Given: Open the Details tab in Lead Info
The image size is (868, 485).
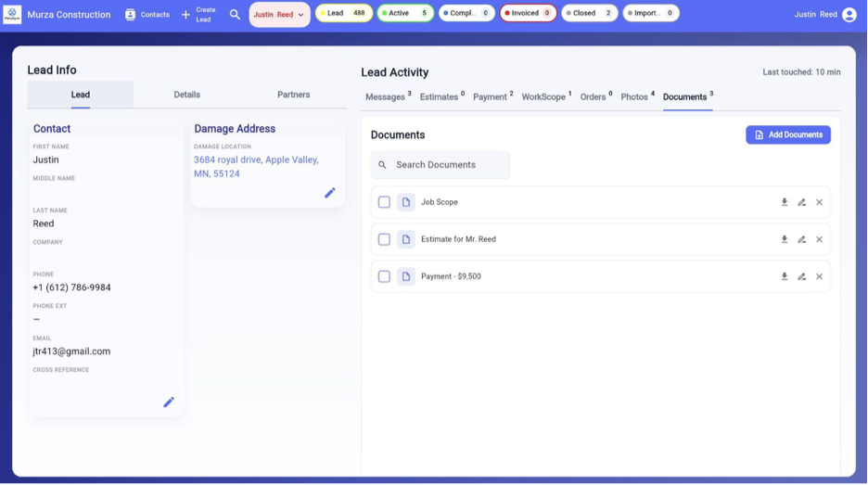Looking at the screenshot, I should pyautogui.click(x=187, y=95).
